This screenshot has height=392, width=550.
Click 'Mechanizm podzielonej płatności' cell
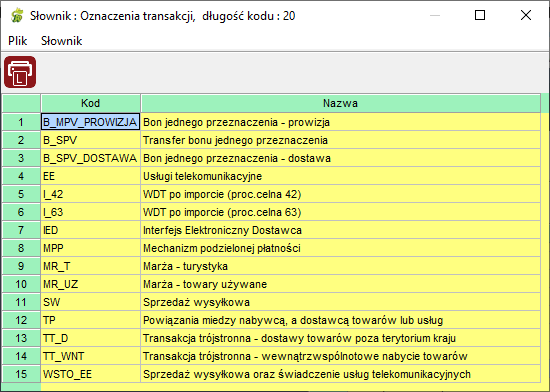[x=340, y=248]
